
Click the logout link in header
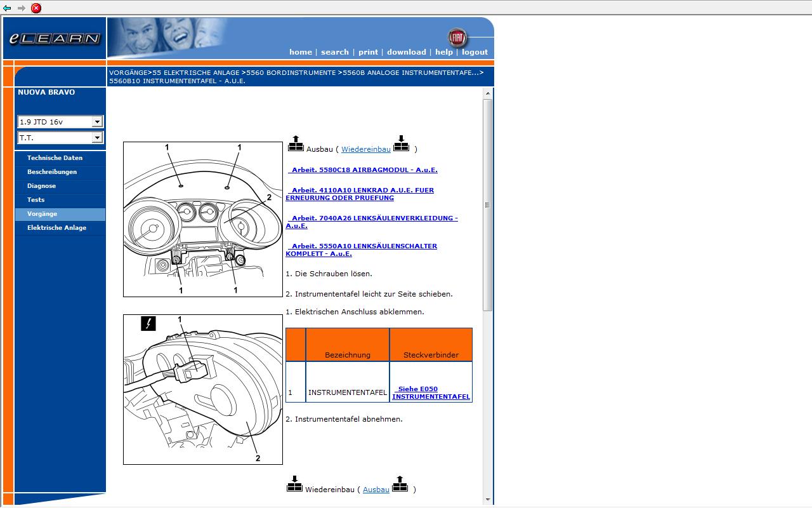tap(475, 52)
